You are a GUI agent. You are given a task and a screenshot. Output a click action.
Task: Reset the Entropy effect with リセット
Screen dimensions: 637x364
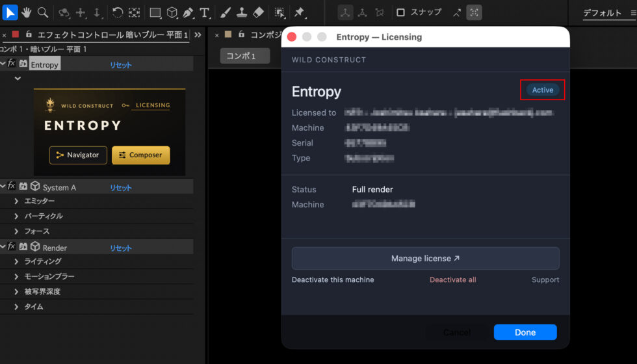[121, 65]
